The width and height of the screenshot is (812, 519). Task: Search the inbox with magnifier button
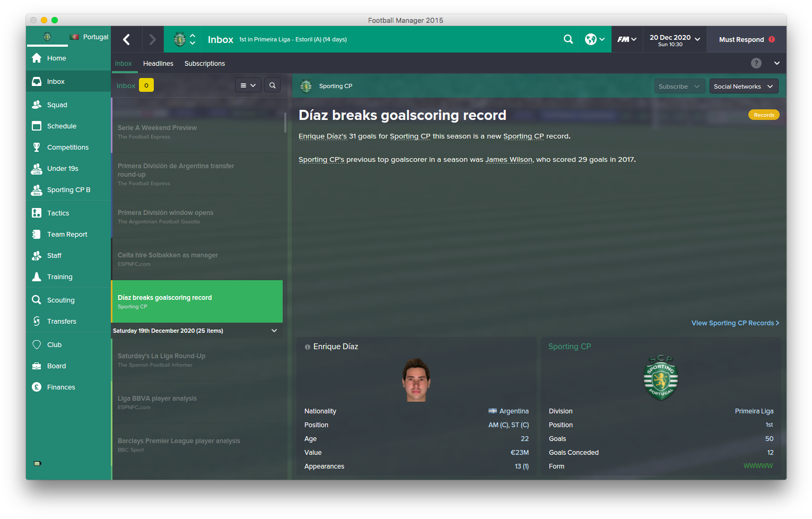click(273, 85)
